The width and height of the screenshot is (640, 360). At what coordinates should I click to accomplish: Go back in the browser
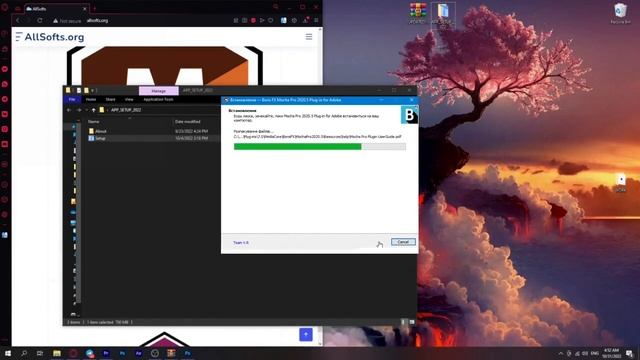pos(18,20)
